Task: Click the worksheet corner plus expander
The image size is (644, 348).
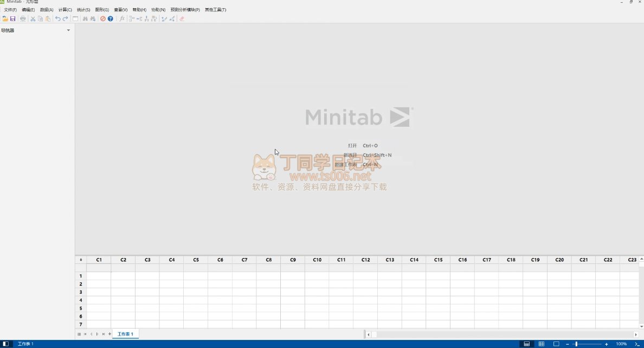Action: point(81,260)
